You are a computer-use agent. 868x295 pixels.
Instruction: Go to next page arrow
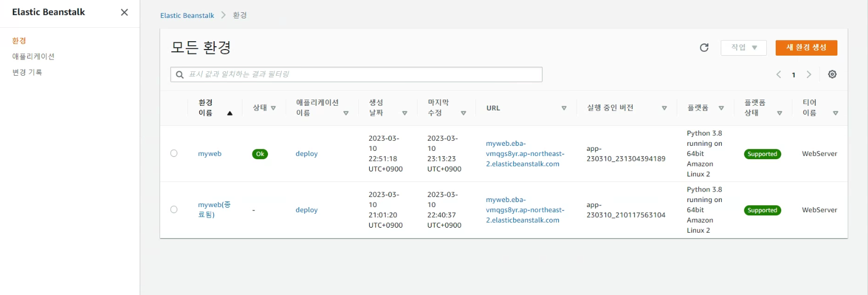809,75
